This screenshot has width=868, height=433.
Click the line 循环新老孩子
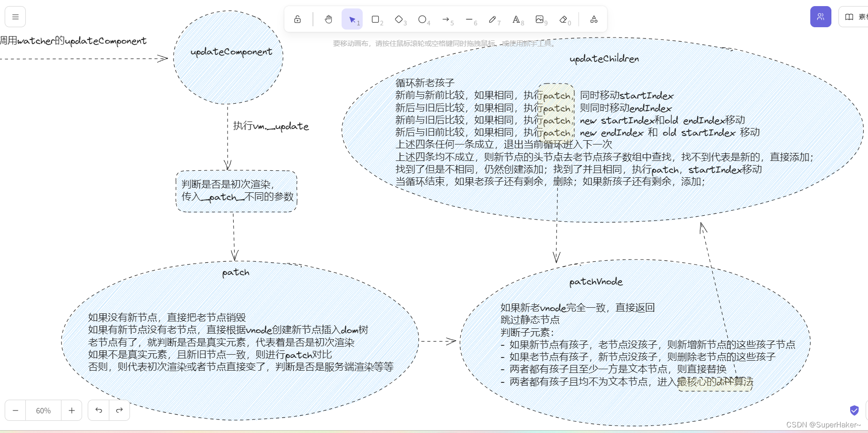click(x=425, y=83)
